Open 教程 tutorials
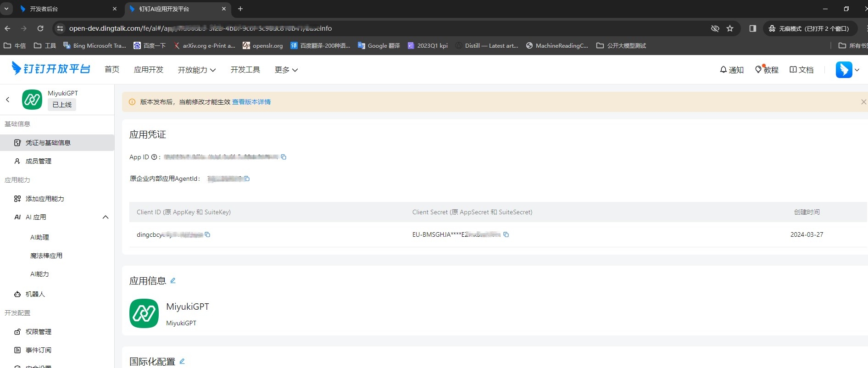The height and width of the screenshot is (368, 868). 767,70
